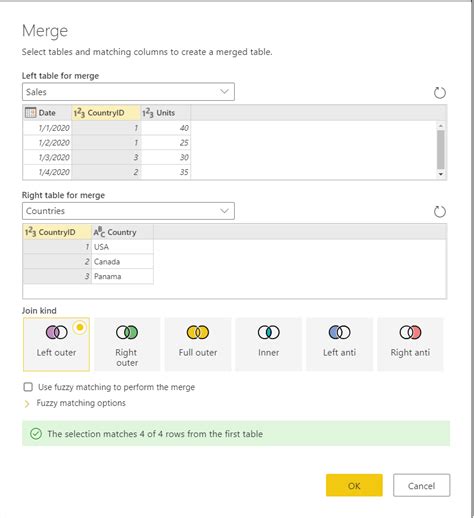This screenshot has width=474, height=518.
Task: Click the Cancel button
Action: [421, 485]
